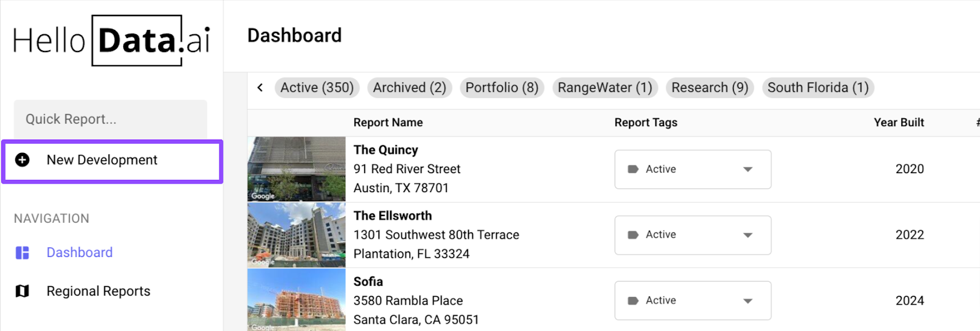
Task: Select the South Florida (1) chip
Action: (x=818, y=87)
